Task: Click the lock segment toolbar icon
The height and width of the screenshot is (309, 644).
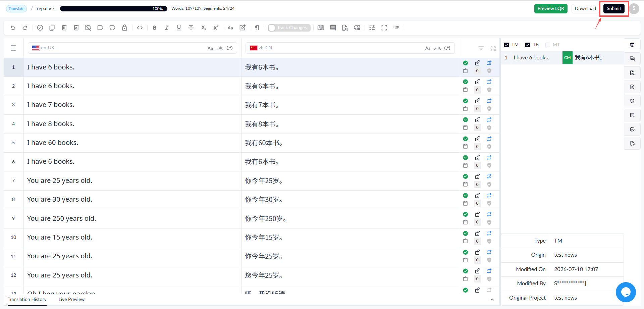Action: [124, 28]
